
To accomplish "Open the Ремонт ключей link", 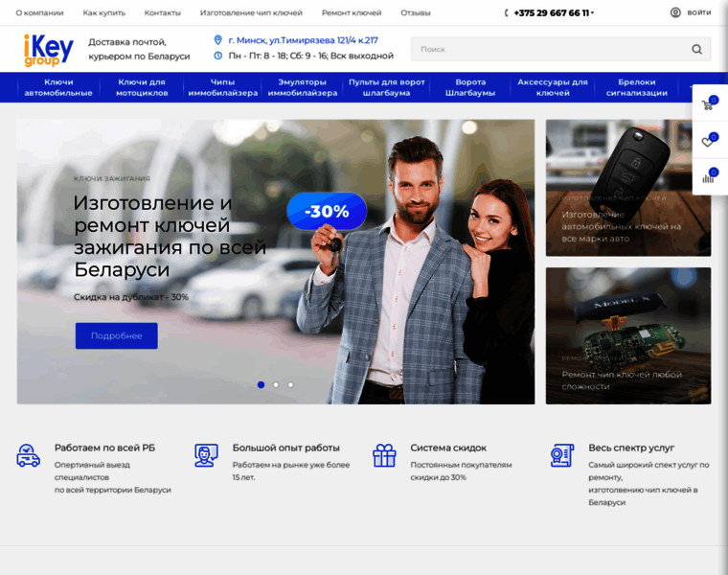I will click(351, 12).
